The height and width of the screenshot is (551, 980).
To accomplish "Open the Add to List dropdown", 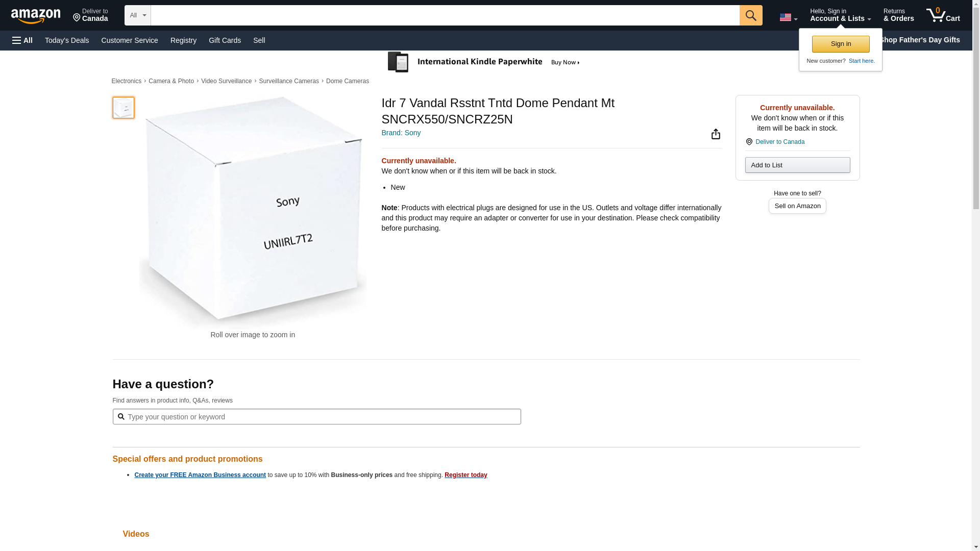I will coord(797,165).
